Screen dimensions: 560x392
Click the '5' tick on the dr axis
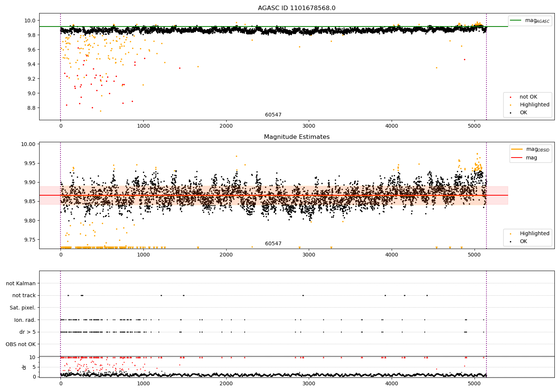35,367
